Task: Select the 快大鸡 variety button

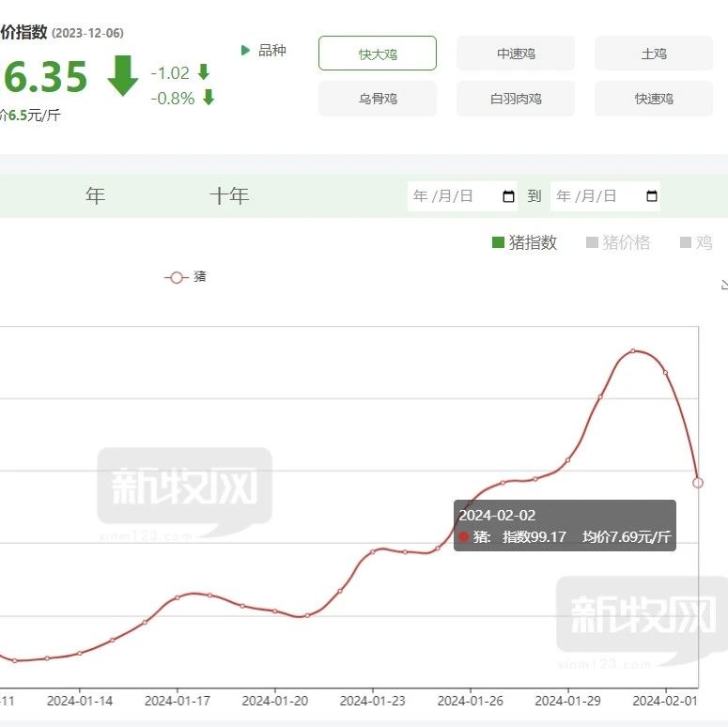Action: click(x=377, y=54)
